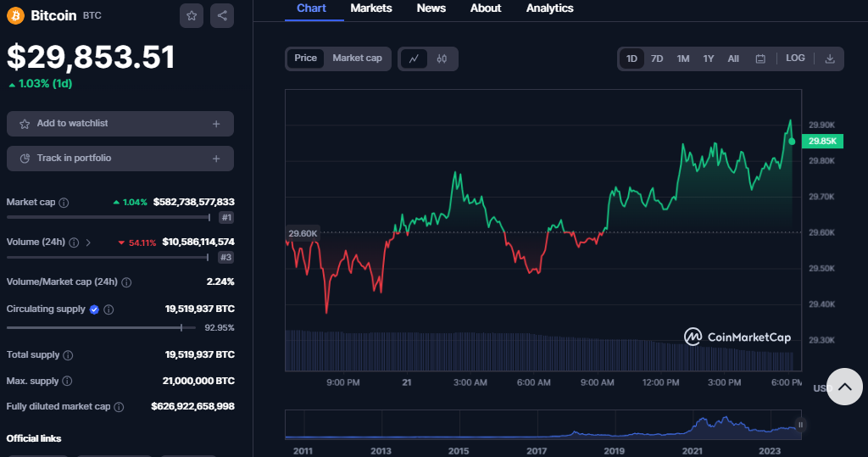868x457 pixels.
Task: Open the Markets tab
Action: [371, 8]
